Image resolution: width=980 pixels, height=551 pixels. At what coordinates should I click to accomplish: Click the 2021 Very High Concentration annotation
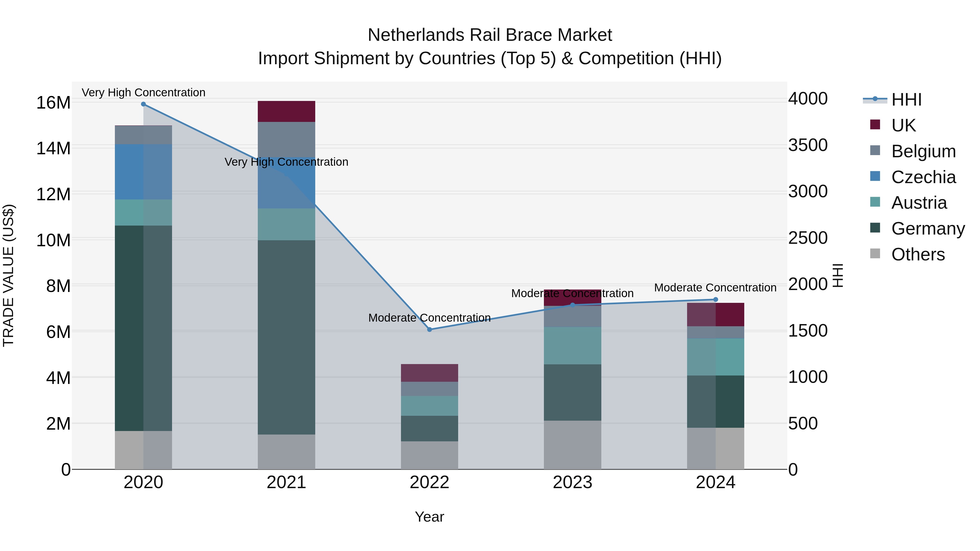point(286,162)
